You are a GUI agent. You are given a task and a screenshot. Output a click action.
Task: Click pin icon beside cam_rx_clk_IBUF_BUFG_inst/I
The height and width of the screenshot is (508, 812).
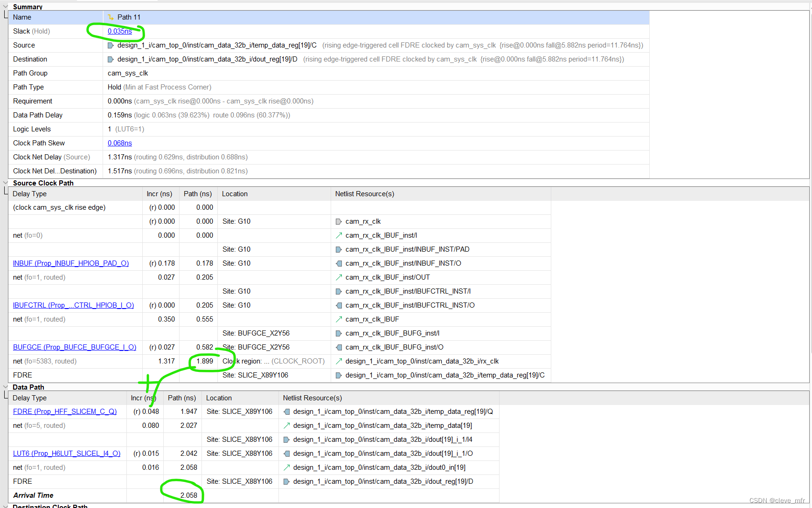point(339,333)
